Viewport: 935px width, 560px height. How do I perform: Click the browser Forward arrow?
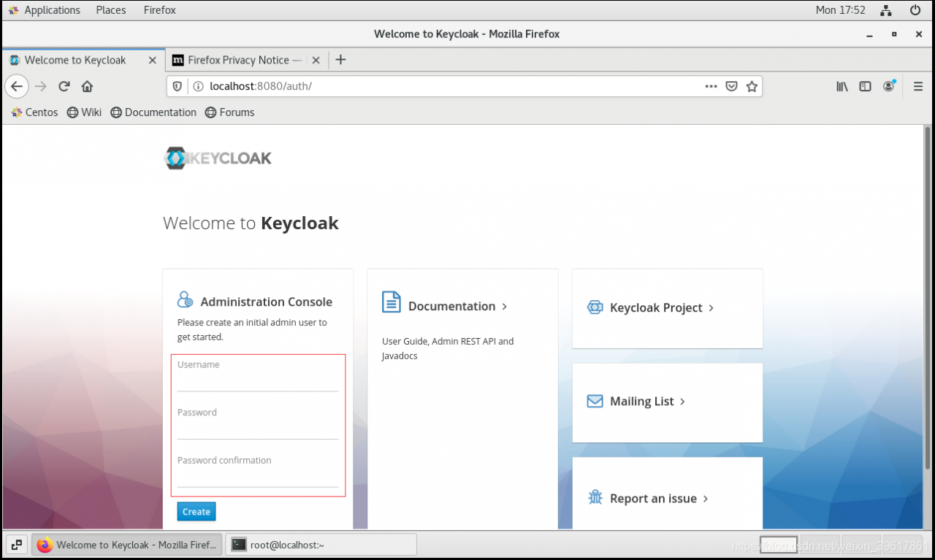coord(41,86)
